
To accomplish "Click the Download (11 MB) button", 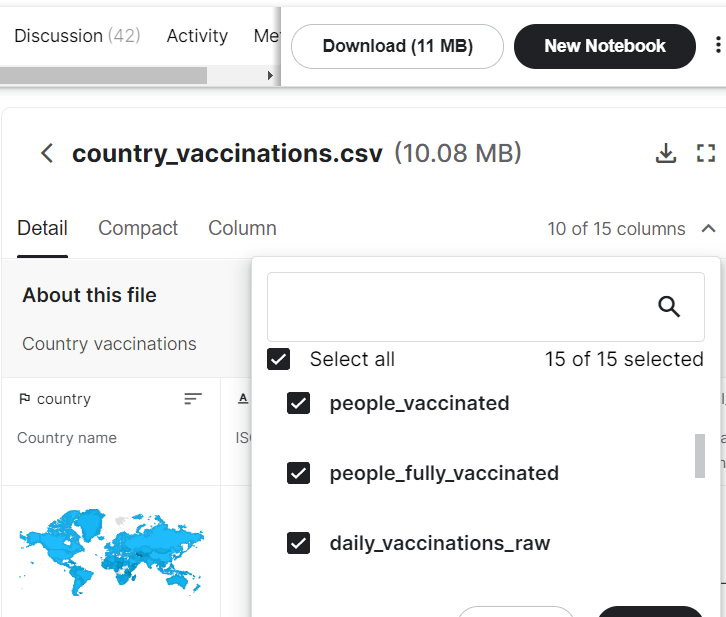I will pos(397,46).
